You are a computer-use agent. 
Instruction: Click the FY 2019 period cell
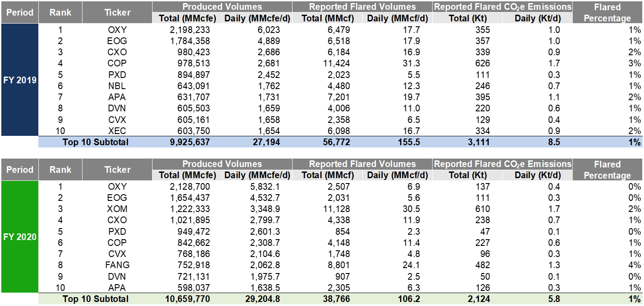(19, 80)
